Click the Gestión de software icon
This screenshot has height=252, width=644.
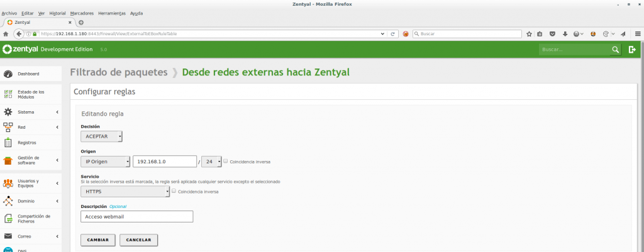pyautogui.click(x=8, y=160)
